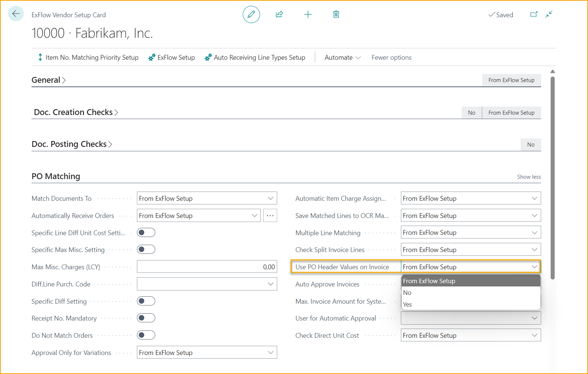
Task: Click the '10000 · Fabrikam, Inc.' title
Action: pos(92,33)
